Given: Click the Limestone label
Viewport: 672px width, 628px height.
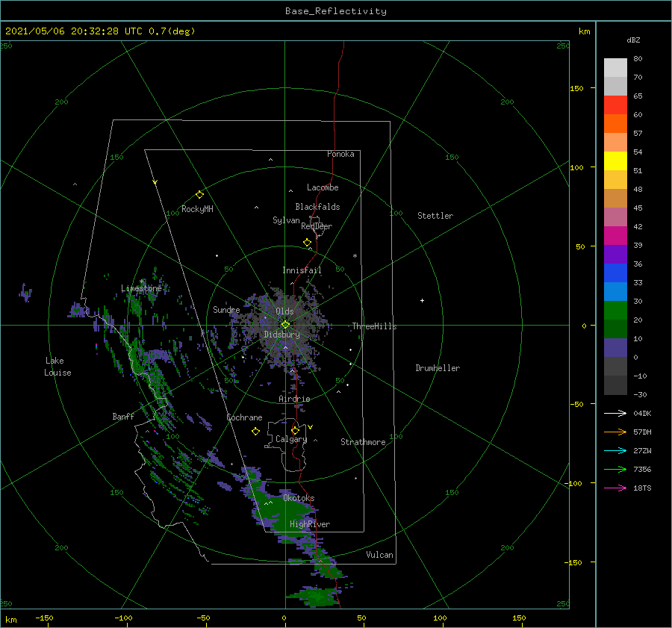Looking at the screenshot, I should click(x=141, y=288).
